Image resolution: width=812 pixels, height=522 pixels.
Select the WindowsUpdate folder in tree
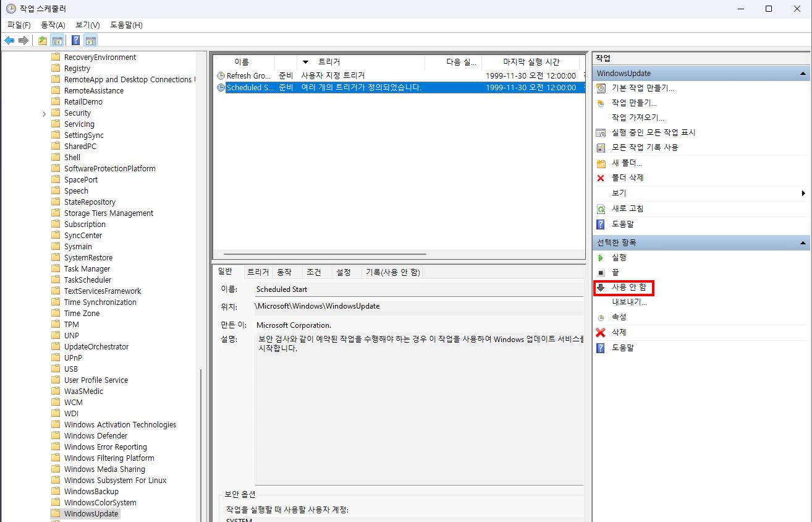coord(91,513)
